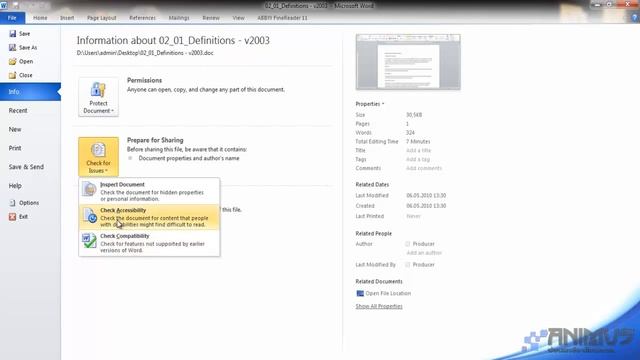Open the References tab

[142, 18]
